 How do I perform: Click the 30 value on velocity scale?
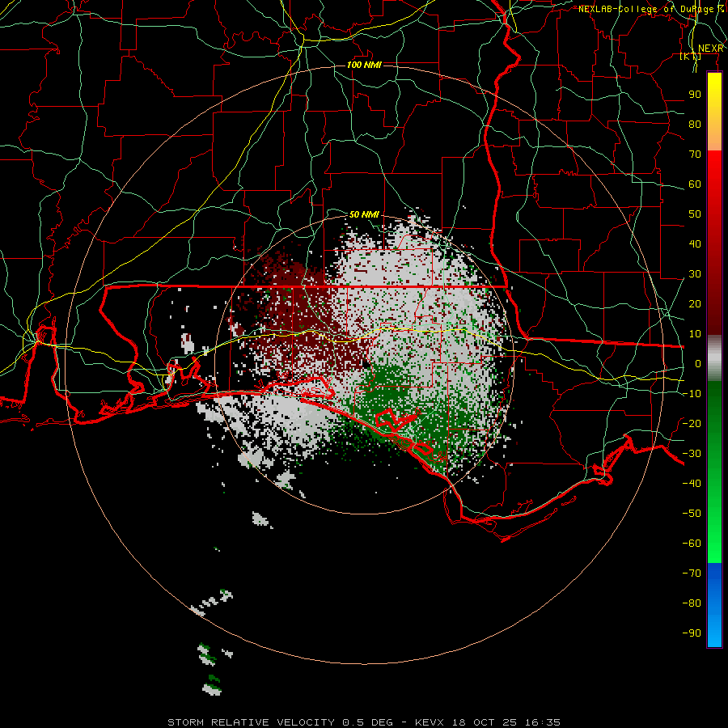[x=695, y=274]
